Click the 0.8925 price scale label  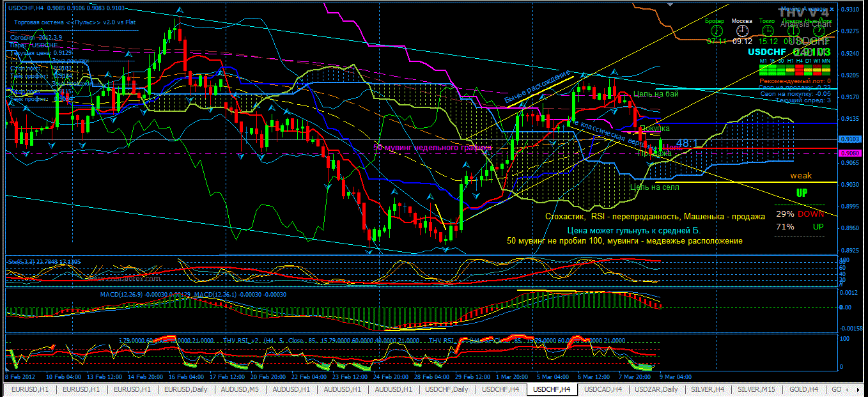[851, 250]
